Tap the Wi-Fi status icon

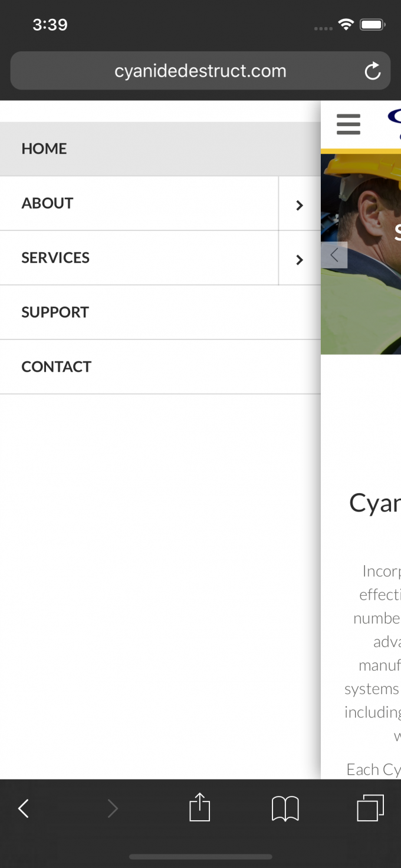coord(346,25)
